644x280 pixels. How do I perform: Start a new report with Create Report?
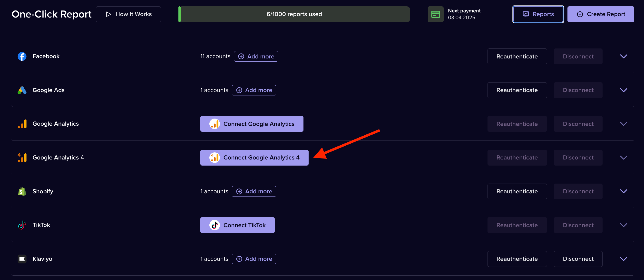point(601,14)
